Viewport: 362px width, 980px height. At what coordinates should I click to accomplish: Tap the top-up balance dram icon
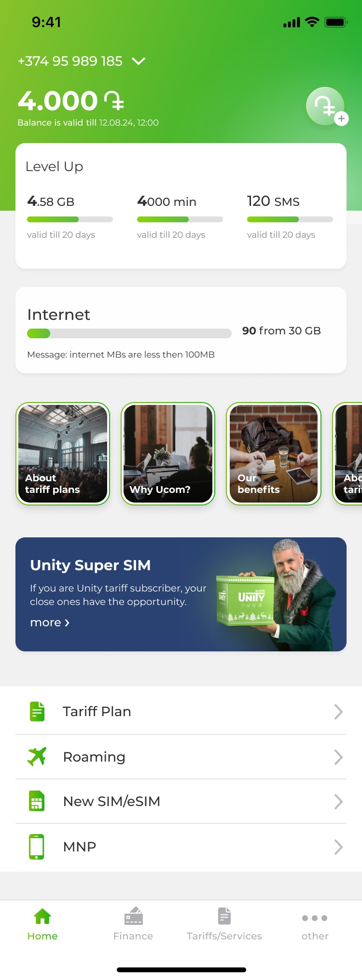click(326, 106)
